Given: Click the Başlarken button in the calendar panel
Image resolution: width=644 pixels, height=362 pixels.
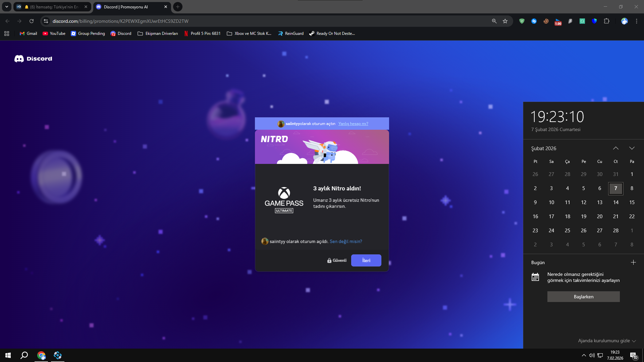Looking at the screenshot, I should (x=584, y=297).
